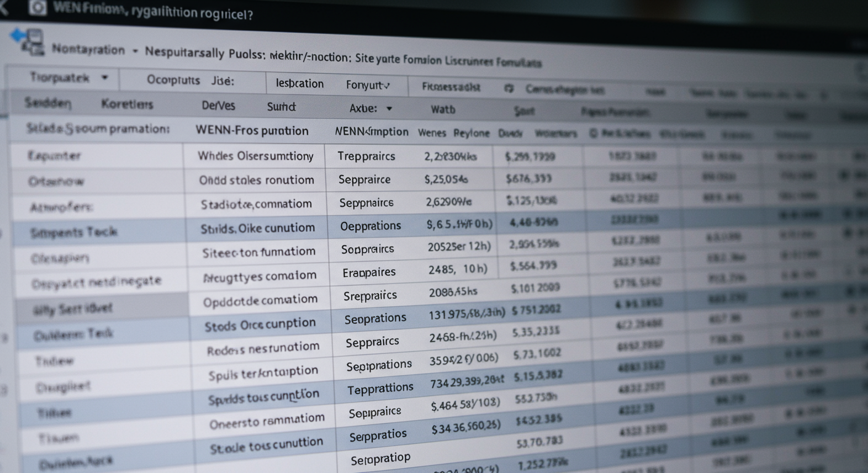Click the Fissessadist button
The width and height of the screenshot is (868, 473).
click(451, 87)
